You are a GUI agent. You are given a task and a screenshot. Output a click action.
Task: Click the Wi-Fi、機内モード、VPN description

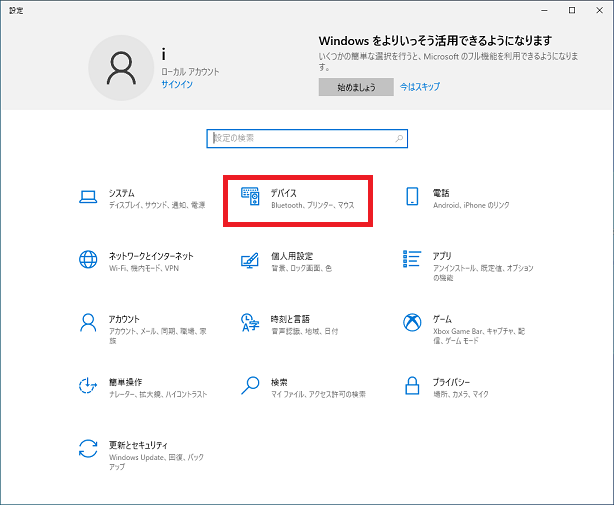click(144, 268)
